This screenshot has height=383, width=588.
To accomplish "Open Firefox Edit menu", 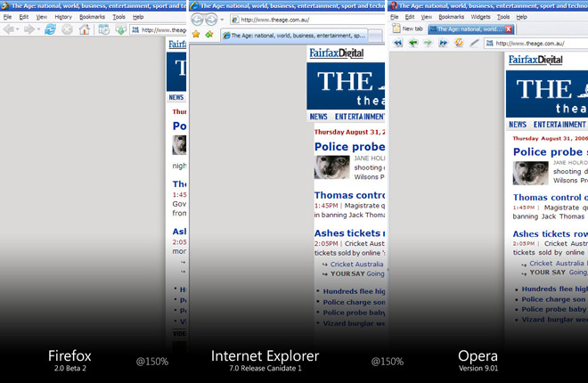I will coord(24,17).
